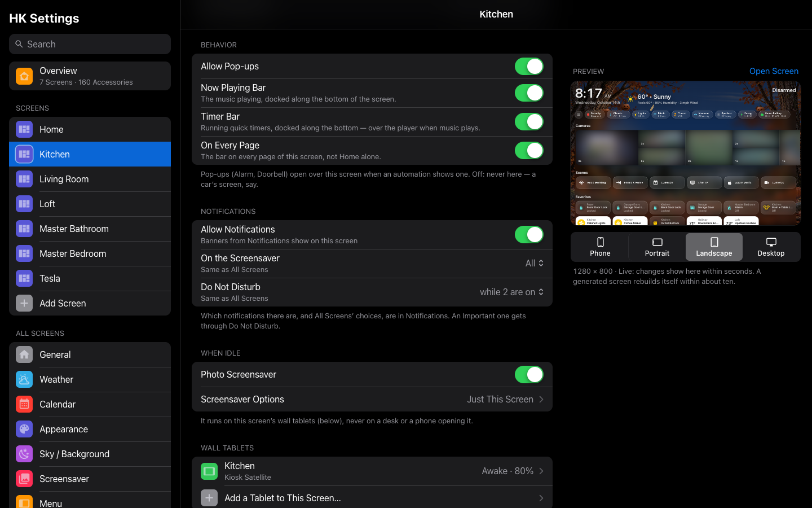Turn off Photo Screensaver switch
The image size is (812, 508).
[x=529, y=374]
